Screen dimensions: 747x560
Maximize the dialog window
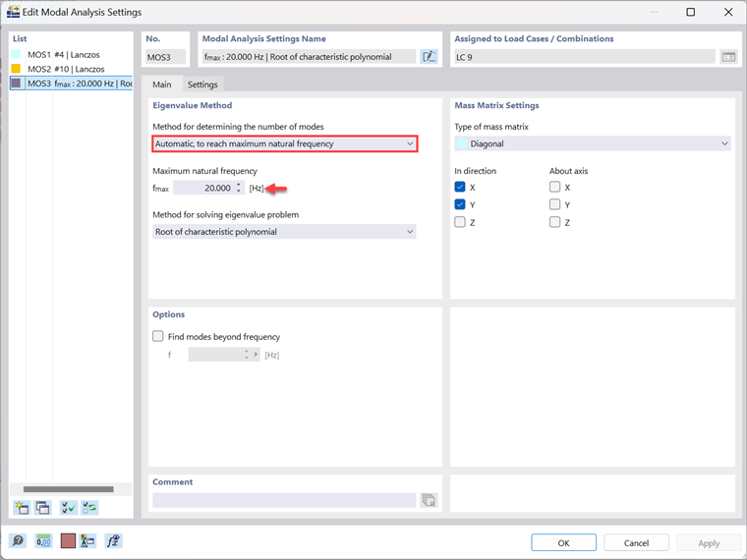coord(690,13)
